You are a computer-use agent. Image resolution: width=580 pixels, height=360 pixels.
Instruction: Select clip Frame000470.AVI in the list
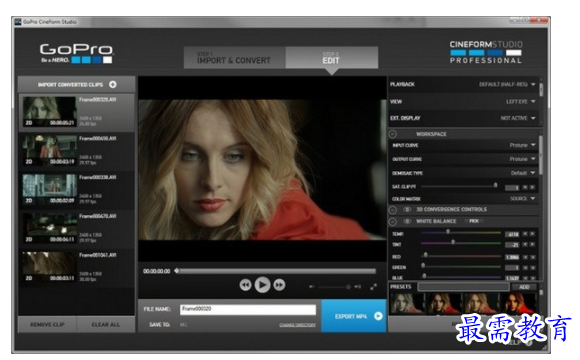coord(77,229)
